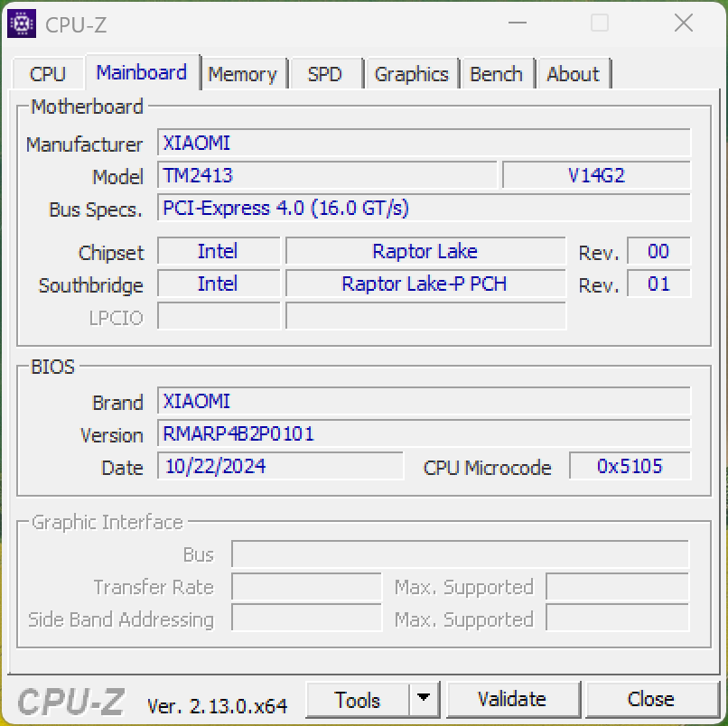Screen dimensions: 728x726
Task: Switch to the SPD tab
Action: tap(325, 74)
